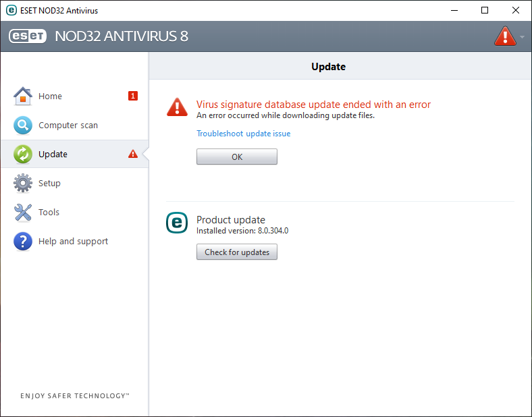Viewport: 532px width, 417px height.
Task: Click the Computer scan magnifier icon
Action: pos(23,125)
